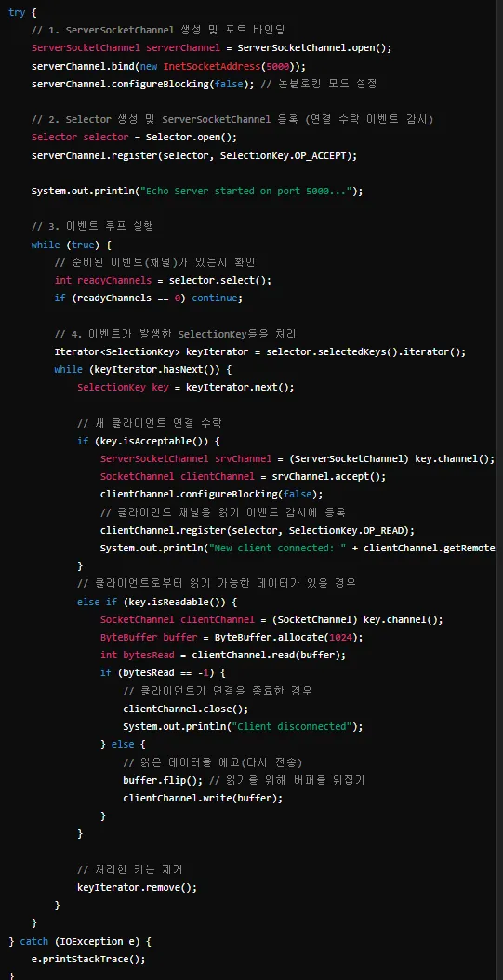The image size is (503, 980).
Task: Click the serverChannel.register OP_ACCEPT line
Action: click(194, 155)
